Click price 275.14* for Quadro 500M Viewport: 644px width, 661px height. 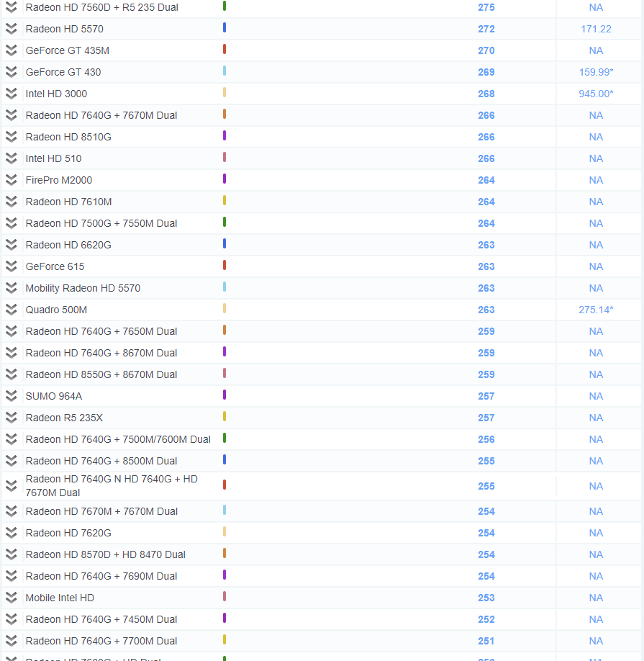coord(596,310)
